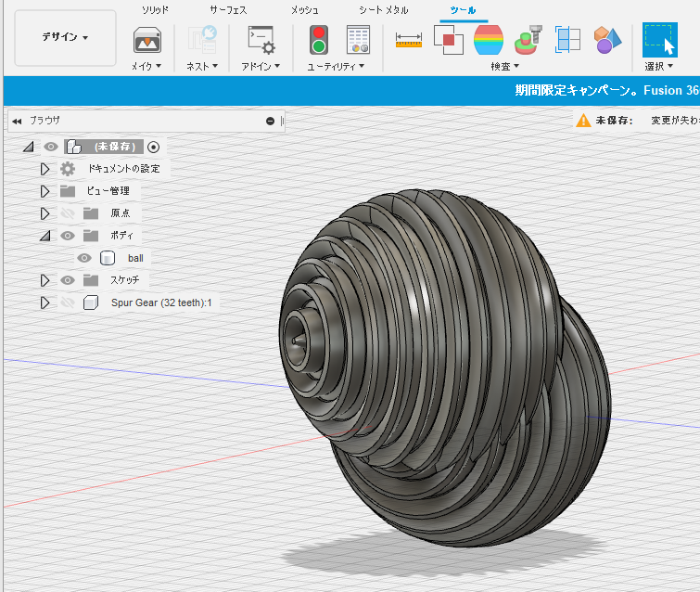Open the デザイン workspace dropdown
700x592 pixels.
click(x=65, y=37)
